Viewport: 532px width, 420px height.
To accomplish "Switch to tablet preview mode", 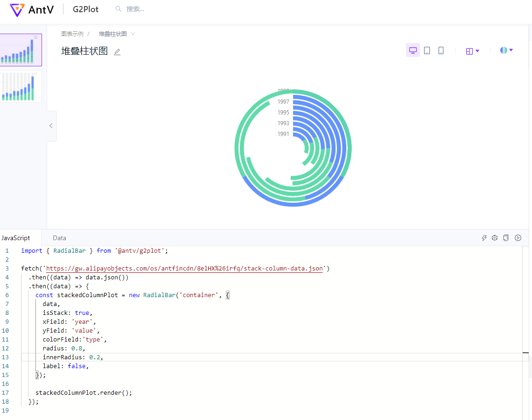I will click(427, 50).
